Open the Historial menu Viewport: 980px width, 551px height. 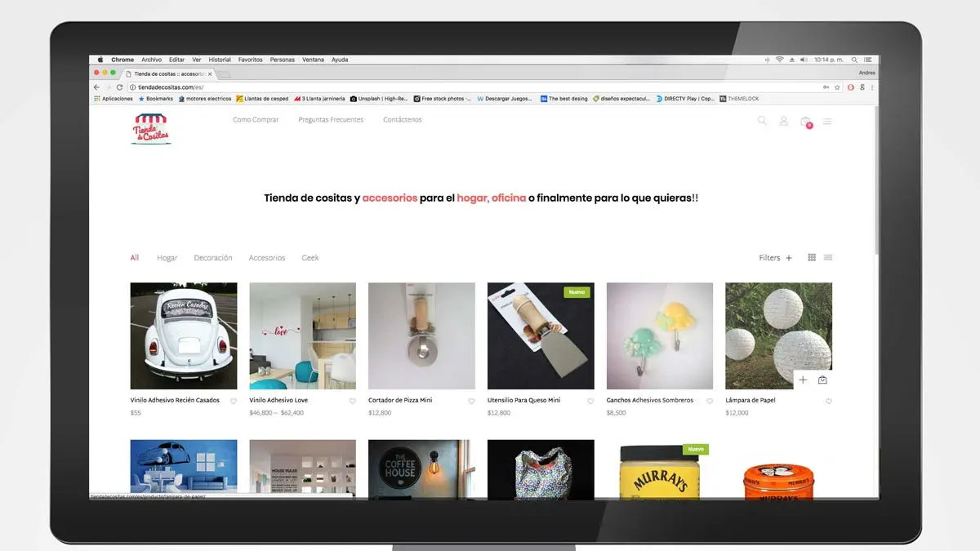(220, 60)
